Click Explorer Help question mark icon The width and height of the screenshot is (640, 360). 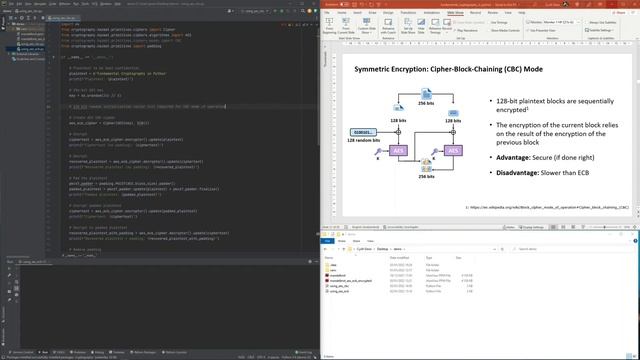point(635,241)
